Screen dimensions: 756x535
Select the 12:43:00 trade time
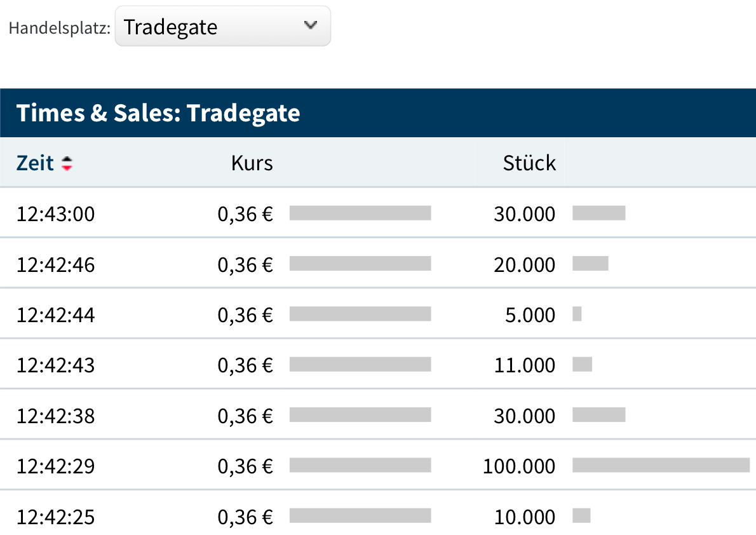click(55, 214)
